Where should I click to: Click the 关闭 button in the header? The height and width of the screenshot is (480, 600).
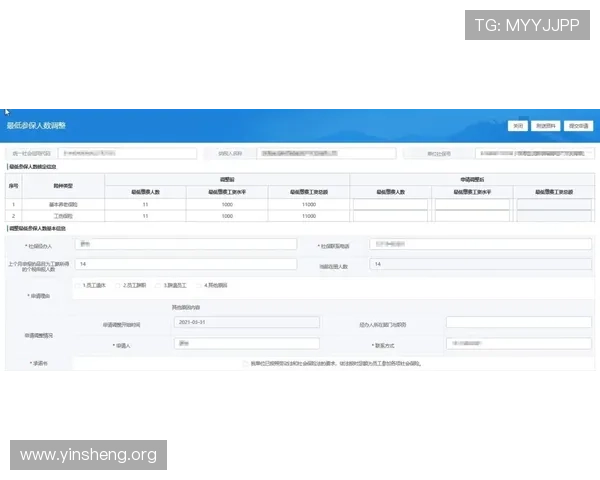coord(517,126)
